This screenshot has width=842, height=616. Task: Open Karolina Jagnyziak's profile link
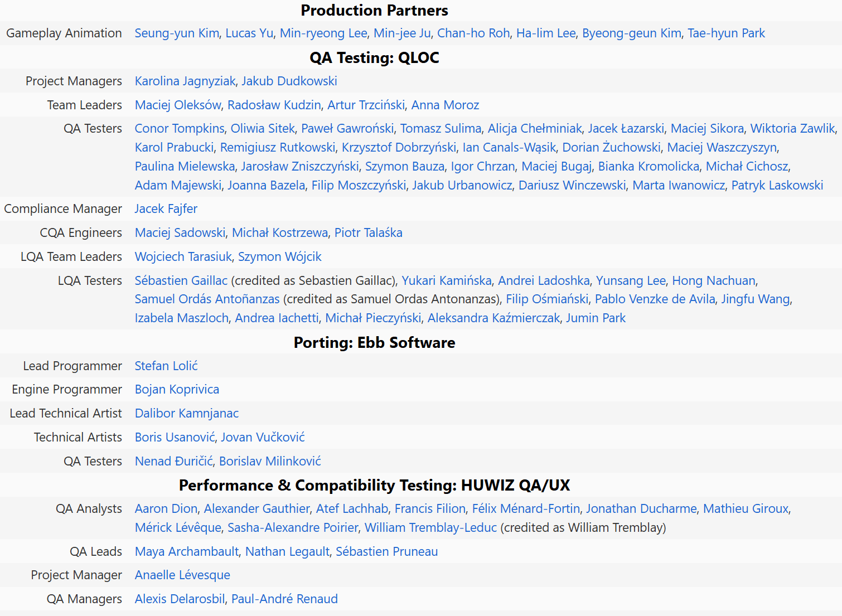185,81
